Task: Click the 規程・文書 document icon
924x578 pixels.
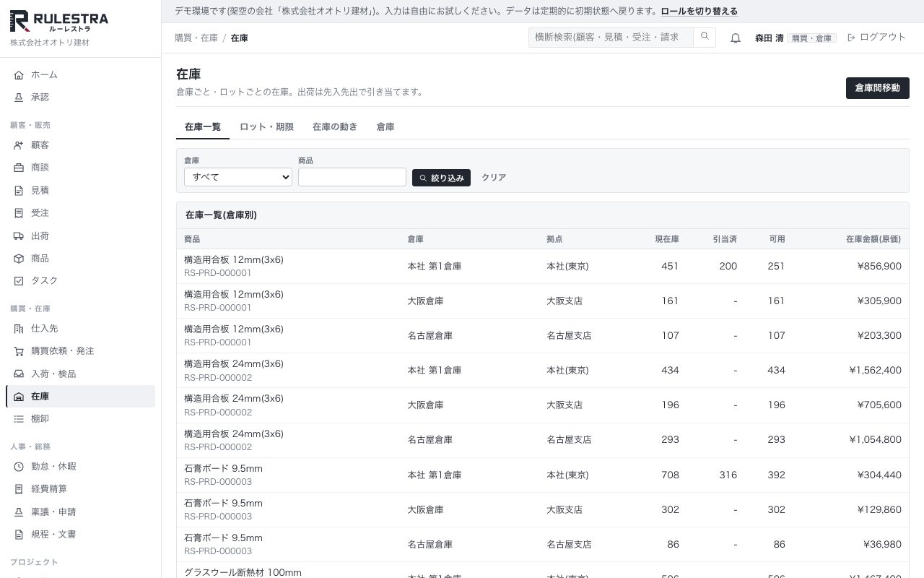Action: coord(19,534)
